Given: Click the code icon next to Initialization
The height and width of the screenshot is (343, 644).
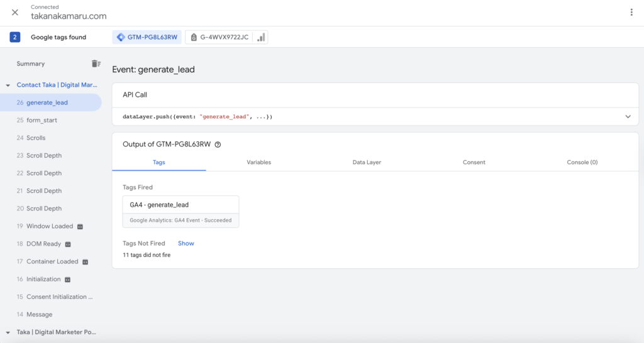Looking at the screenshot, I should click(x=67, y=280).
